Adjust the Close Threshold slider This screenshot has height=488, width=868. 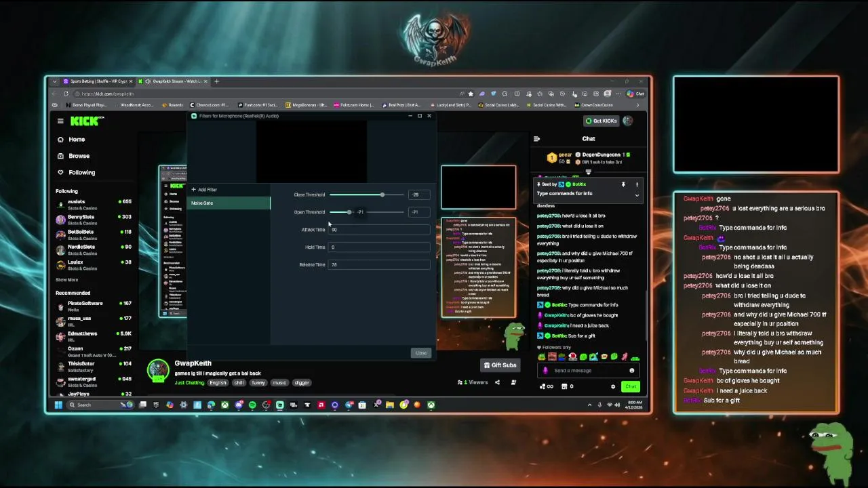(x=382, y=195)
